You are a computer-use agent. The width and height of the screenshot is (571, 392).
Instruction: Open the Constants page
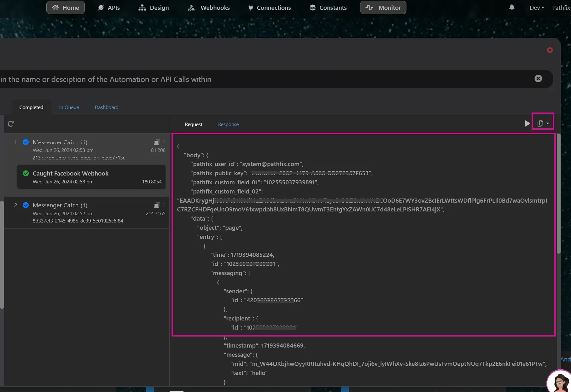pos(328,8)
